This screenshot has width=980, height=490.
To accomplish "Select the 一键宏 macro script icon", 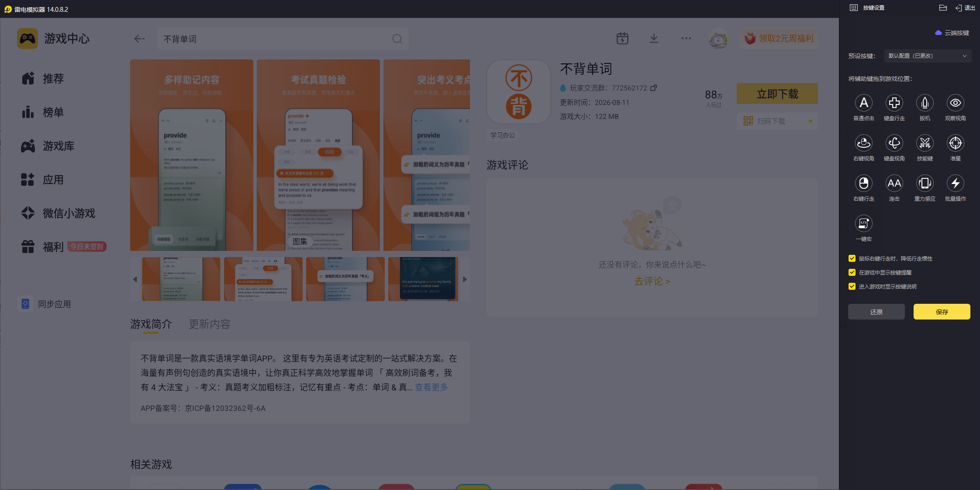I will (x=863, y=223).
